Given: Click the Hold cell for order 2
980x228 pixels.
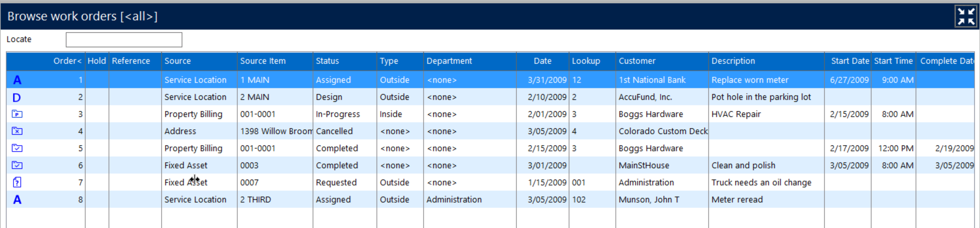Looking at the screenshot, I should [x=97, y=97].
